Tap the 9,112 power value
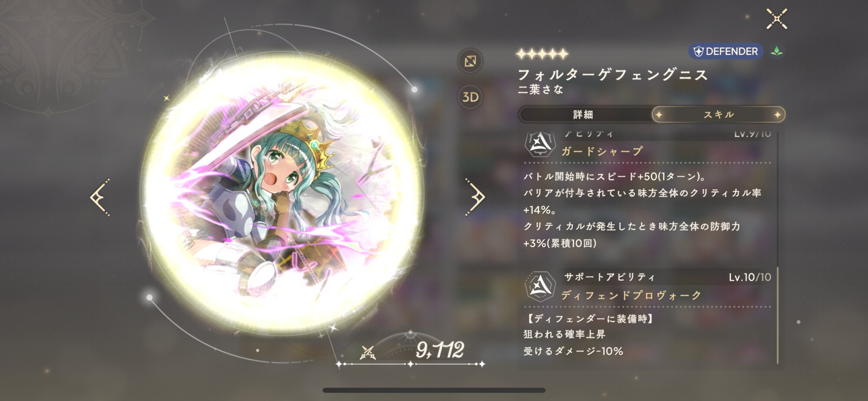Screen dimensions: 868x401 coord(440,350)
